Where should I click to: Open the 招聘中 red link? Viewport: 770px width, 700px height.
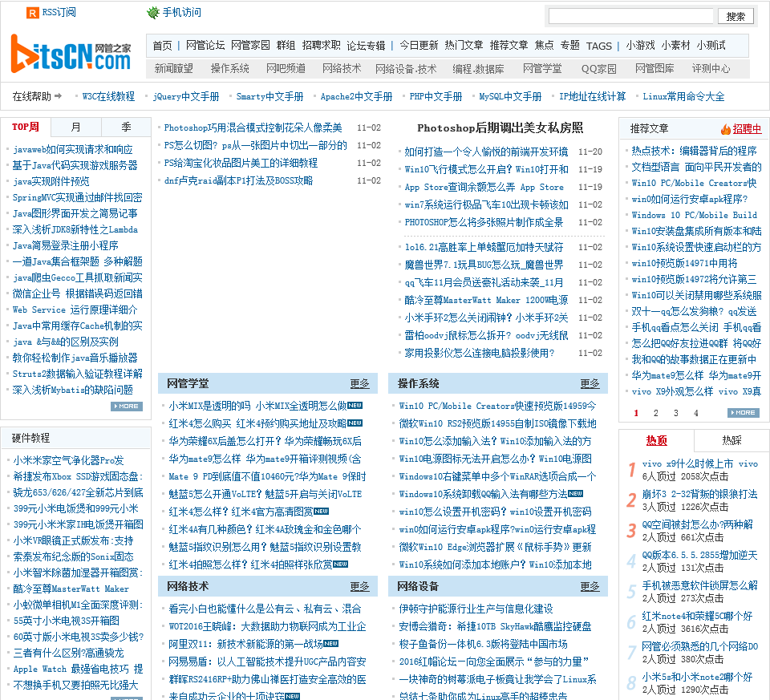[747, 129]
